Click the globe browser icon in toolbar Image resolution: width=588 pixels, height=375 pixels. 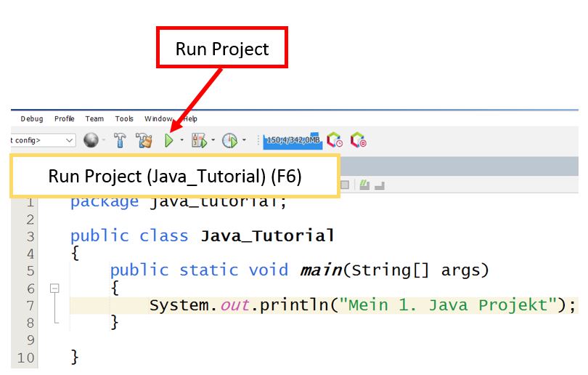(91, 140)
